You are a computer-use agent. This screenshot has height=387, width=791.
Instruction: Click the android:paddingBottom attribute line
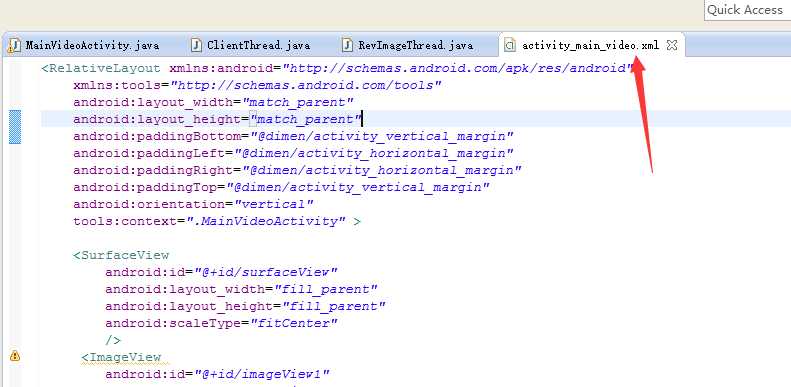point(293,136)
